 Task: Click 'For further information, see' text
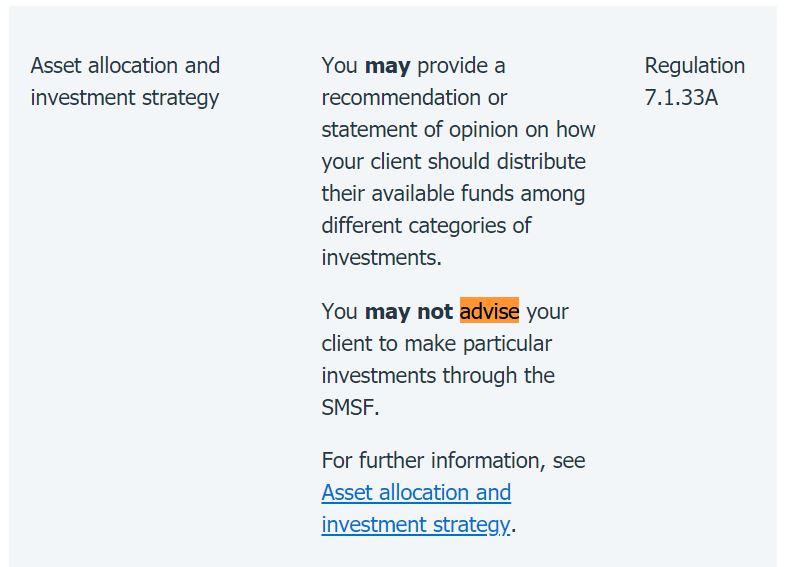pyautogui.click(x=453, y=460)
